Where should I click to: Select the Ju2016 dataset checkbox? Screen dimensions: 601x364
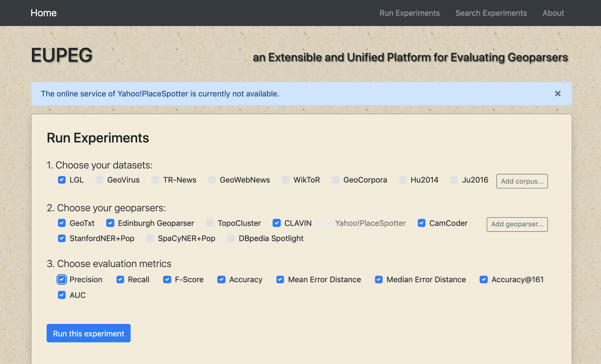454,180
